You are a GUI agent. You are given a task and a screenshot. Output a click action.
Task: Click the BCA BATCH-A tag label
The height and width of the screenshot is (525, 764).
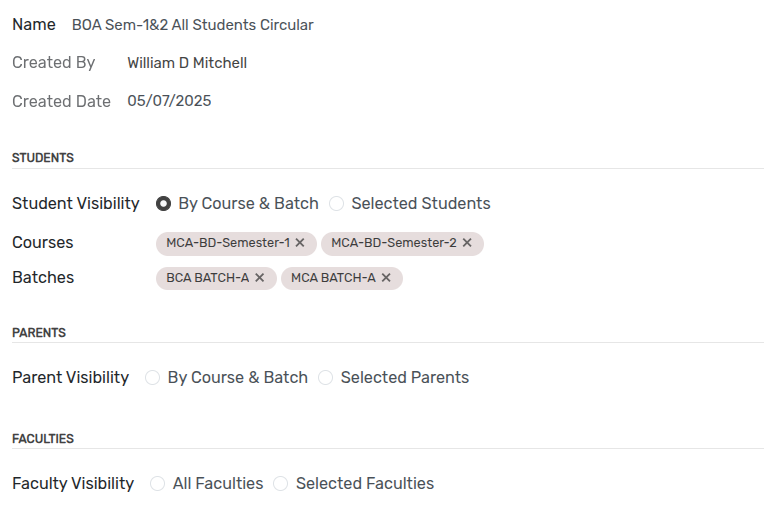pyautogui.click(x=208, y=278)
